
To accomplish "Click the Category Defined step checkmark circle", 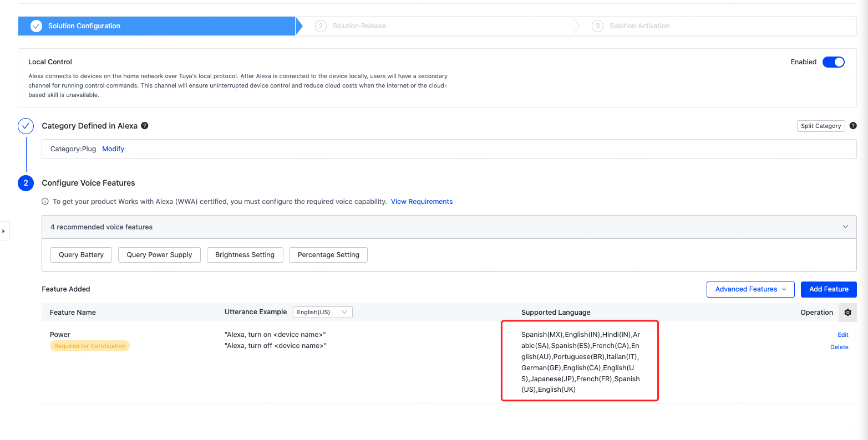I will click(x=26, y=126).
